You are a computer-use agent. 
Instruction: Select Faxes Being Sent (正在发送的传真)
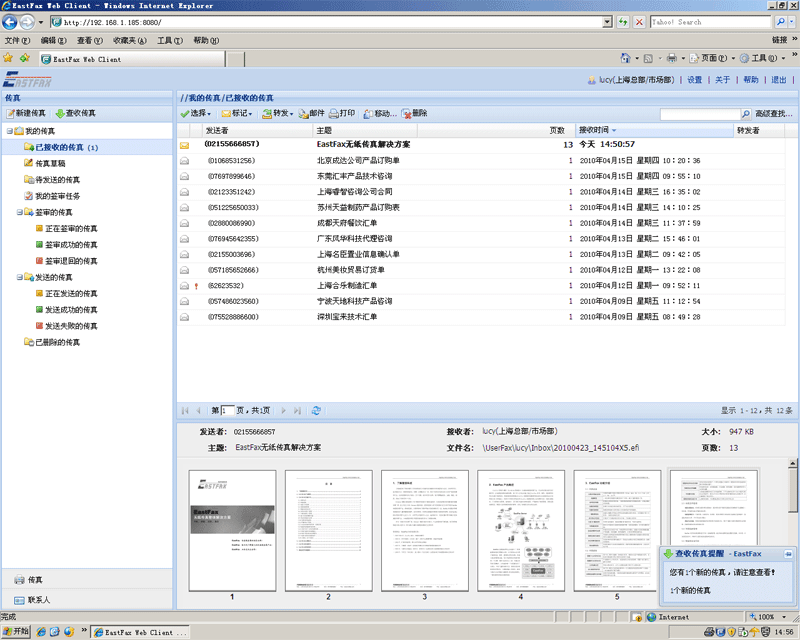[x=66, y=293]
